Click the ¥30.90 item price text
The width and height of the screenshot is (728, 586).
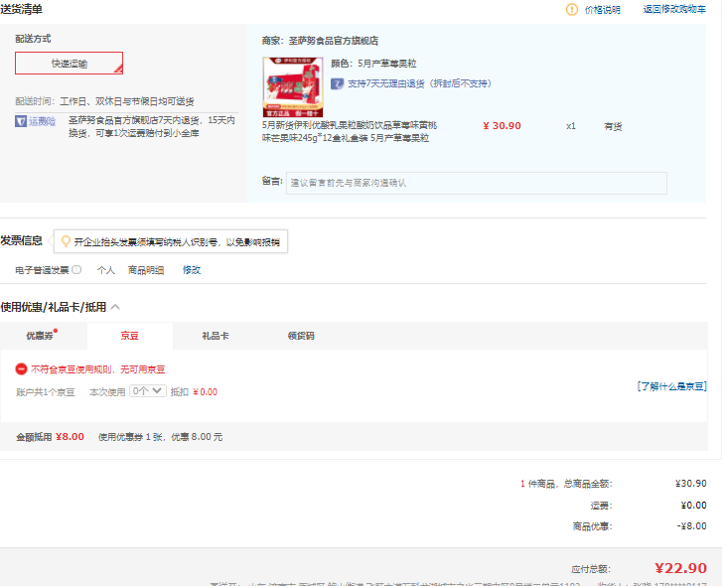(x=502, y=126)
